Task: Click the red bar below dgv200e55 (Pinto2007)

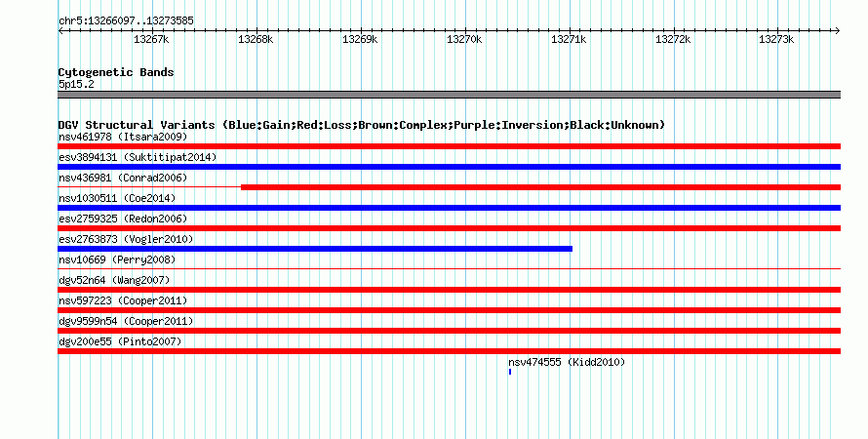Action: click(x=449, y=351)
